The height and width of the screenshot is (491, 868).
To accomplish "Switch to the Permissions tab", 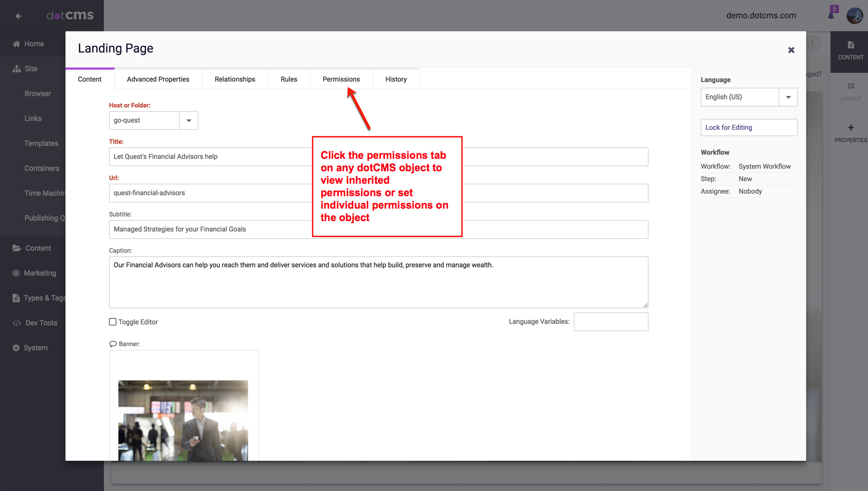I will (341, 79).
